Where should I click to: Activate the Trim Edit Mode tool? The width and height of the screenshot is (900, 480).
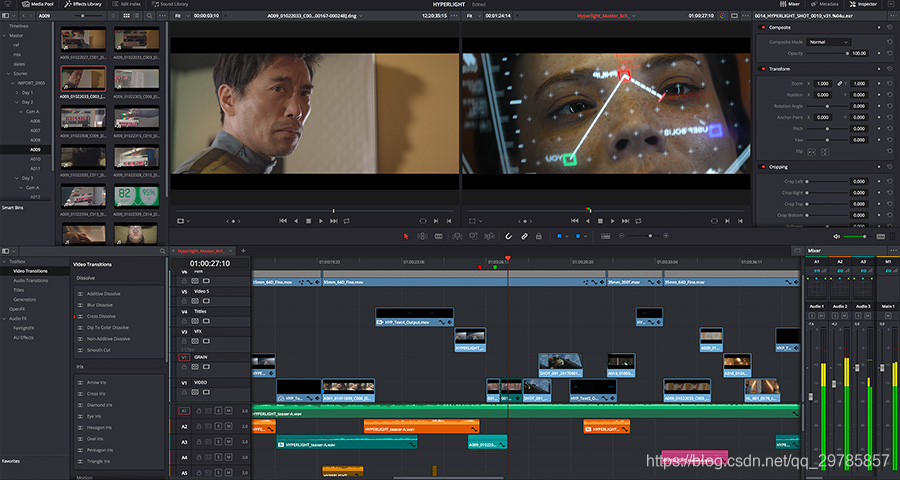[x=422, y=236]
